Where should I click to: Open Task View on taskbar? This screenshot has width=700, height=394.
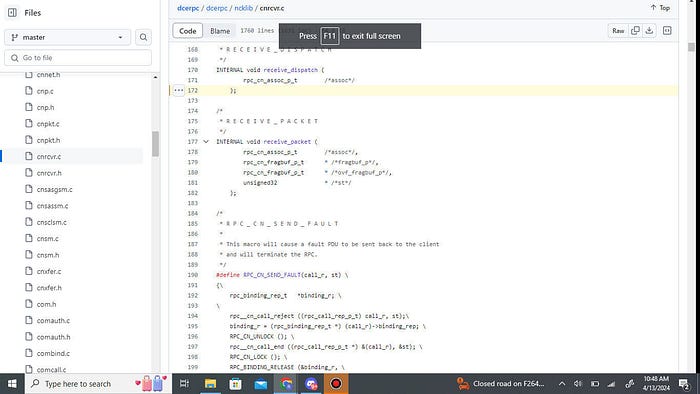(184, 384)
